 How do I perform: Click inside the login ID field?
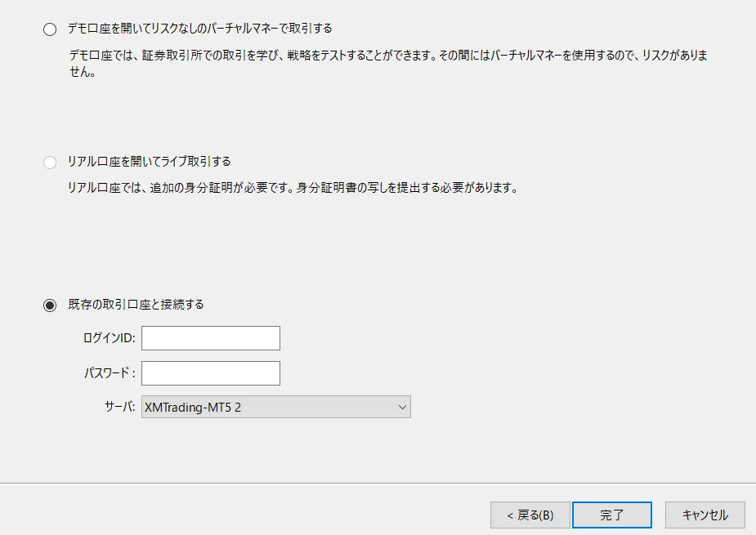point(210,337)
